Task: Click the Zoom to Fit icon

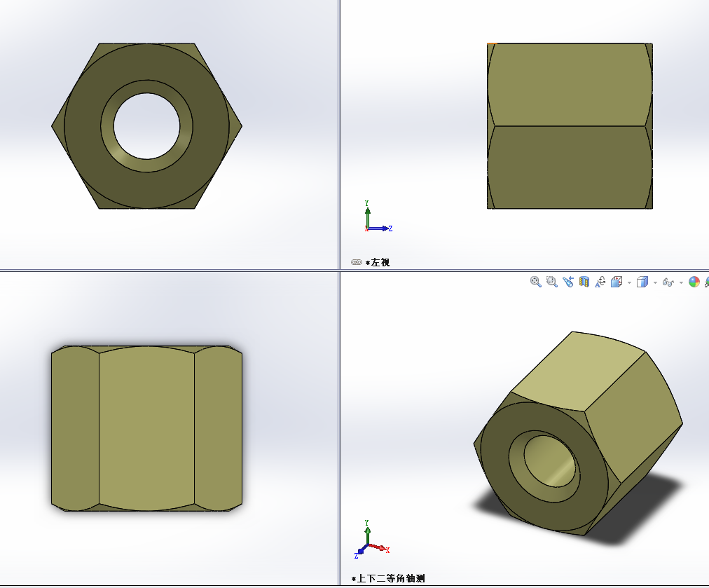Action: pyautogui.click(x=536, y=282)
